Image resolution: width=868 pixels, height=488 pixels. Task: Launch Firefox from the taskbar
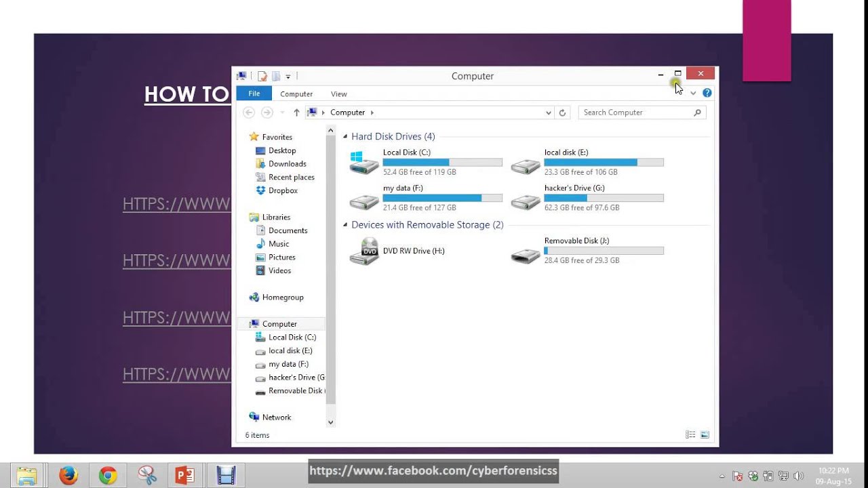[68, 475]
